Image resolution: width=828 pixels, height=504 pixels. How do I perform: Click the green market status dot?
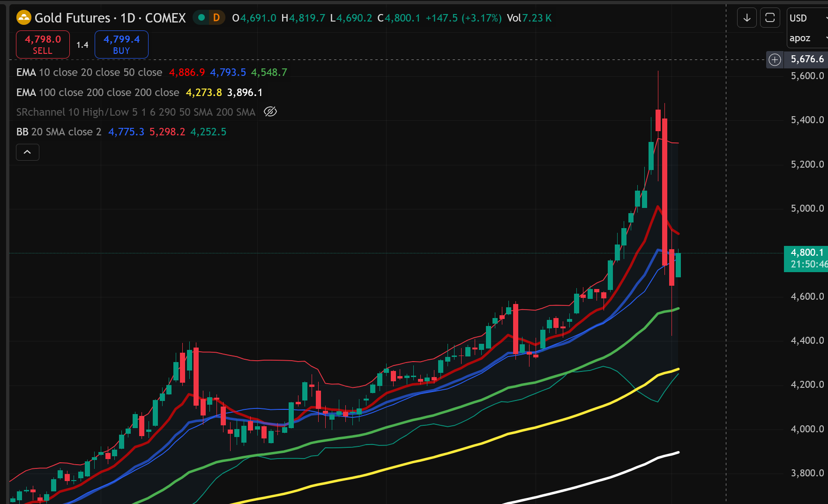[x=201, y=18]
